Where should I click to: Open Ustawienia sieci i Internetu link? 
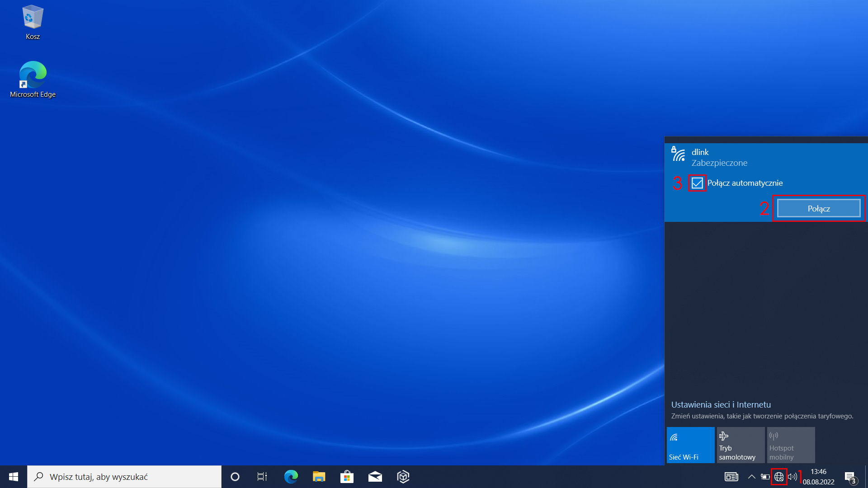tap(721, 404)
